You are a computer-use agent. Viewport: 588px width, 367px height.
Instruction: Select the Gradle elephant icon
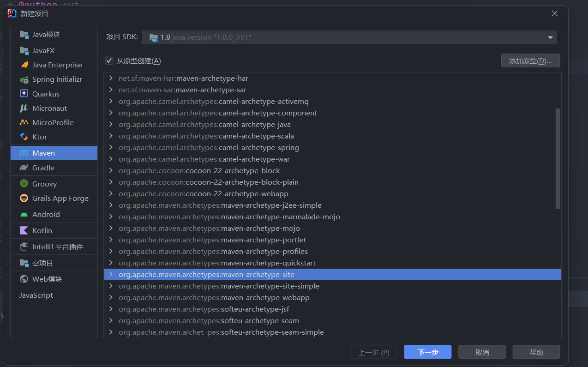24,168
